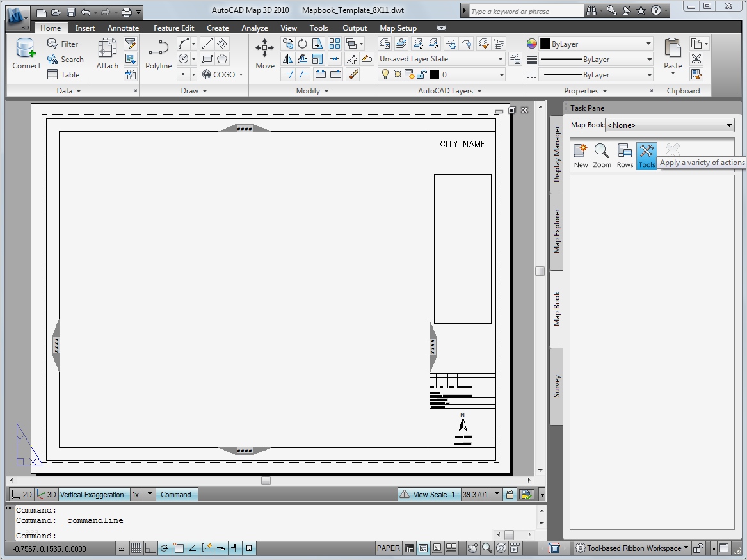Open the COGO dropdown
The image size is (747, 560).
coord(222,74)
